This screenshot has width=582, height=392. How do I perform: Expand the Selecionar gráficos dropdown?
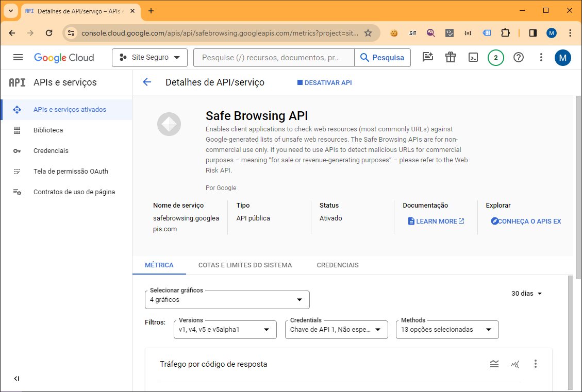227,300
